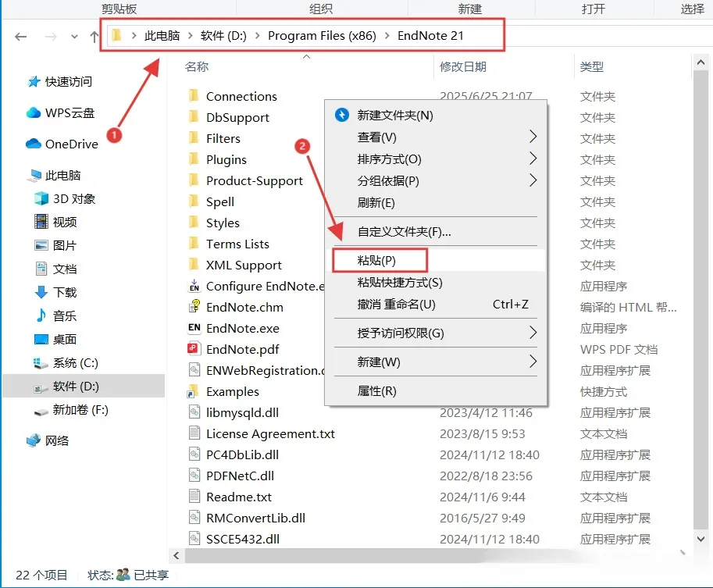
Task: Select the DbSupport folder
Action: pos(237,117)
